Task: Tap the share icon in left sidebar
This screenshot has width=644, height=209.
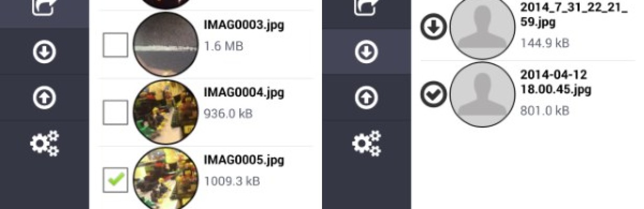Action: pos(45,6)
